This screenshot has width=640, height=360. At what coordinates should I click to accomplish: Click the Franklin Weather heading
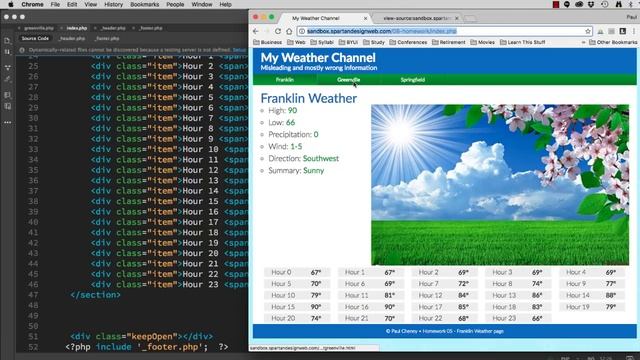(309, 98)
